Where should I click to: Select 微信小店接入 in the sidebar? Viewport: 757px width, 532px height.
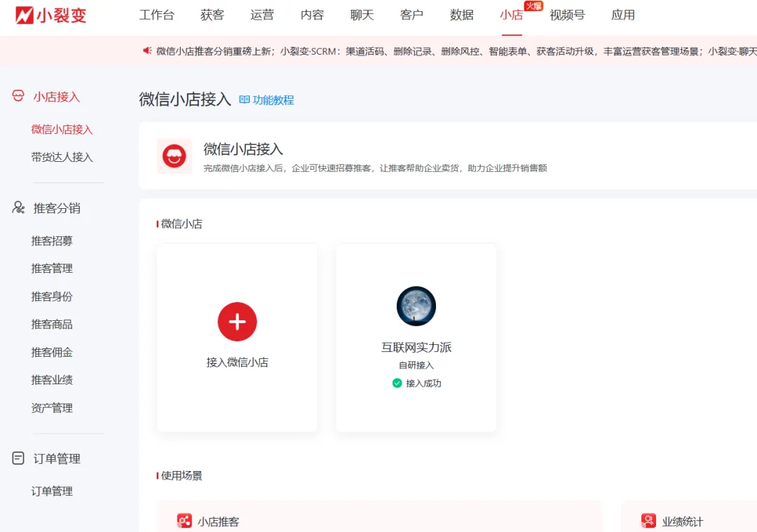tap(61, 129)
